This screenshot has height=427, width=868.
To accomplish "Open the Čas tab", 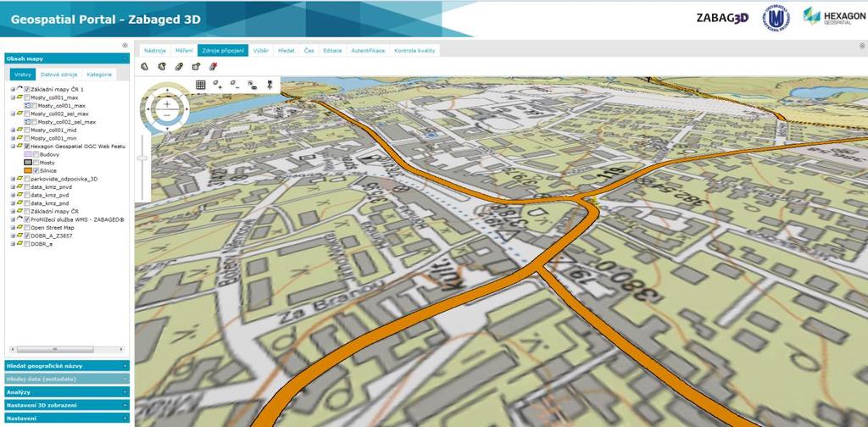I will [309, 50].
